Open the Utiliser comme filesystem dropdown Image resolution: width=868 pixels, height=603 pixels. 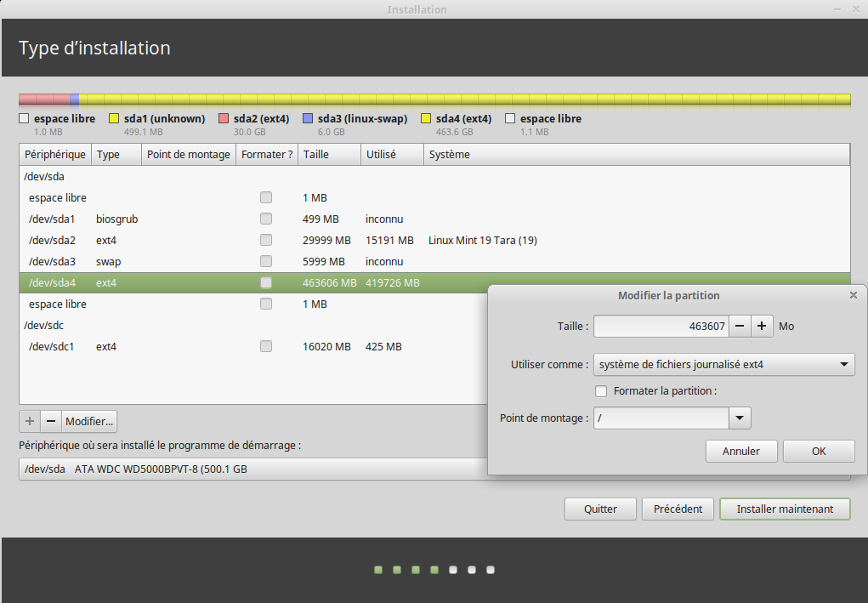[723, 365]
